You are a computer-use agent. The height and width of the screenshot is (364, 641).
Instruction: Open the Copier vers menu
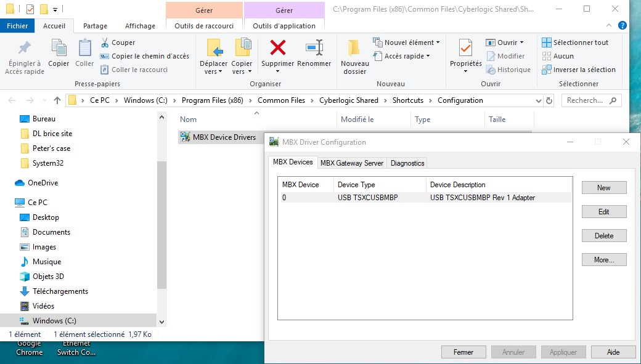[x=242, y=57]
